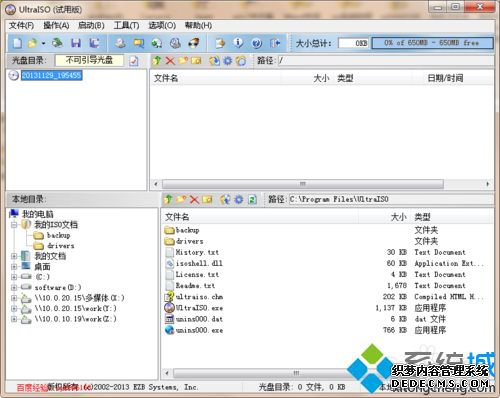500x398 pixels.
Task: Open the 操作(A) menu
Action: pyautogui.click(x=56, y=25)
